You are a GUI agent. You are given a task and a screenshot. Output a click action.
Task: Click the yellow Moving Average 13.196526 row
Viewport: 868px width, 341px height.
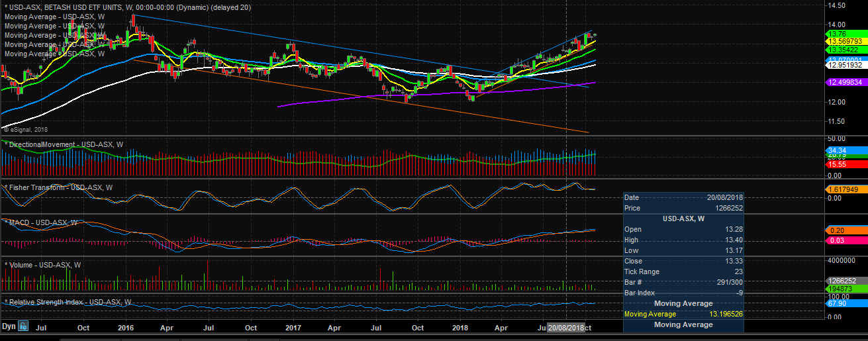pos(683,314)
